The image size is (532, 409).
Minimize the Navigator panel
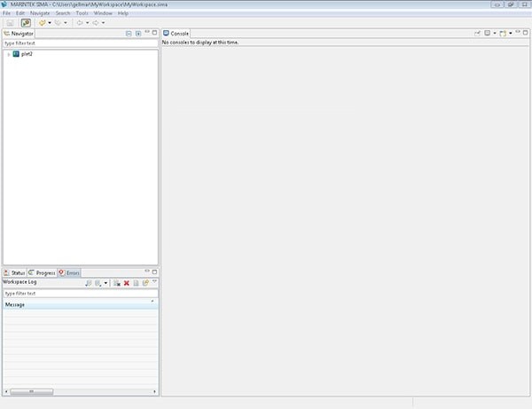coord(146,33)
